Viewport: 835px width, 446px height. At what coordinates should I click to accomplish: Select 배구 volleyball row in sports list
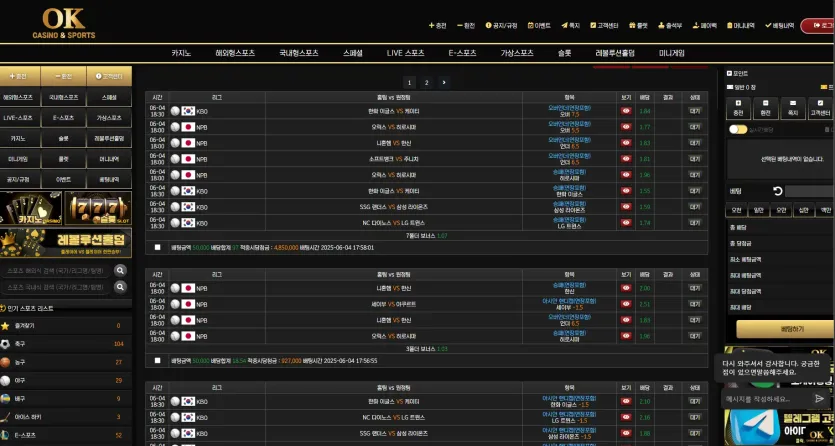click(66, 399)
